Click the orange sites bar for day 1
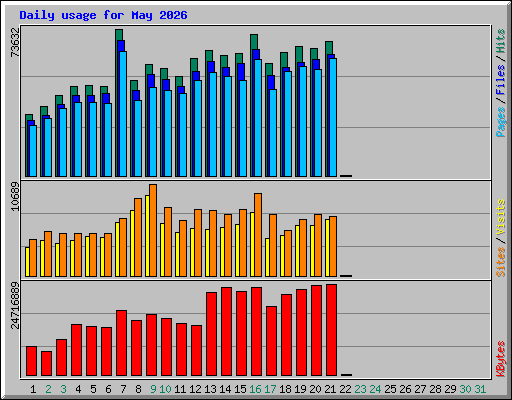Viewport: 512px width, 400px height. [x=33, y=258]
